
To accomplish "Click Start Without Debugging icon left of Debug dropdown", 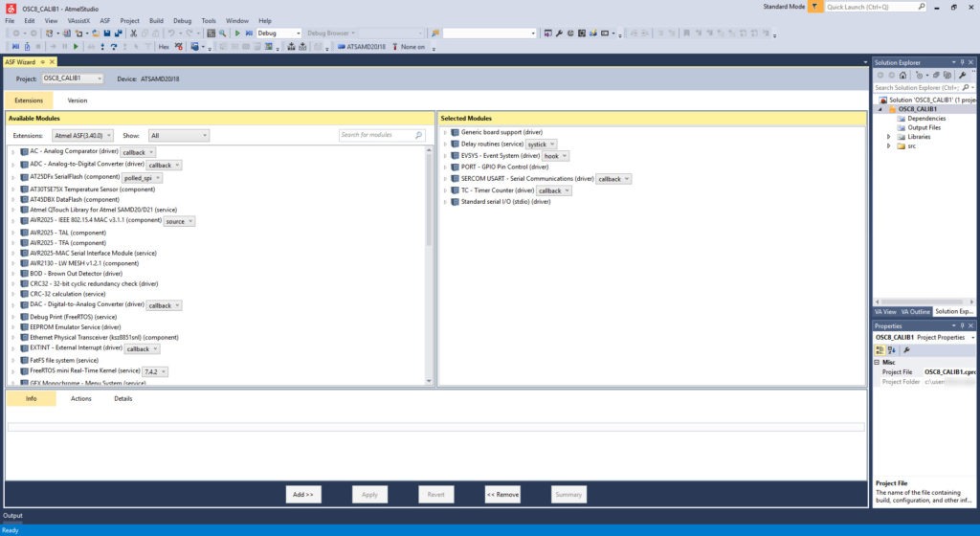I will [x=249, y=33].
